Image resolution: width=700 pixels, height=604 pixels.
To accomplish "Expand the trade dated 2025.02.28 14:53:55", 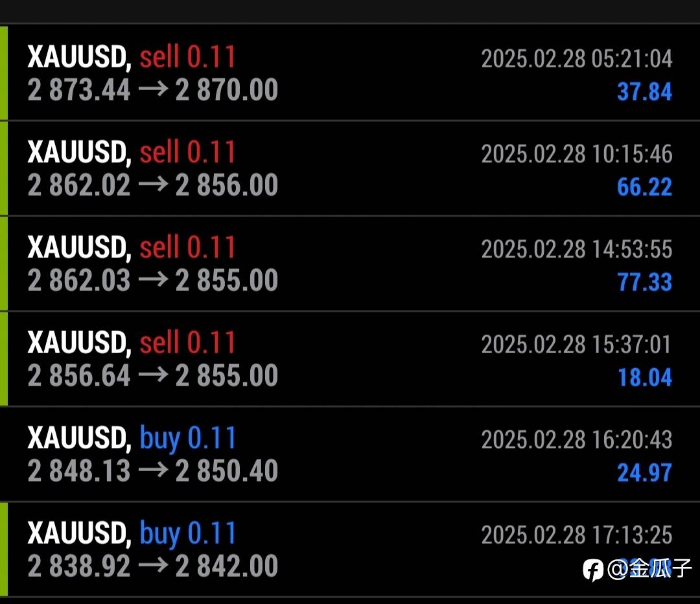I will (576, 250).
